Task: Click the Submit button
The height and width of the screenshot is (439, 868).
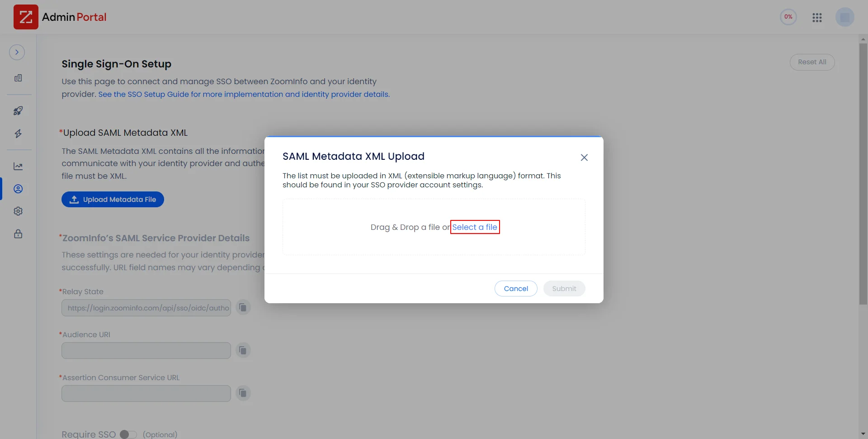Action: click(564, 289)
